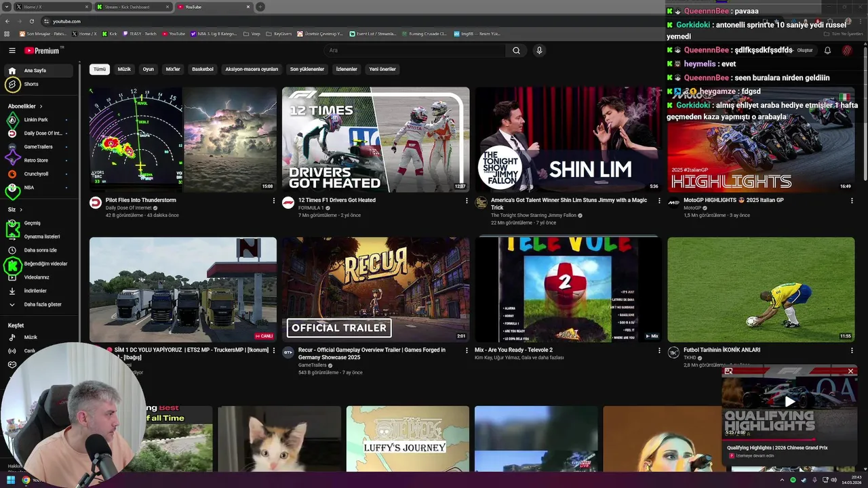Open Videolarınız in the sidebar
Viewport: 868px width, 488px height.
coord(37,277)
